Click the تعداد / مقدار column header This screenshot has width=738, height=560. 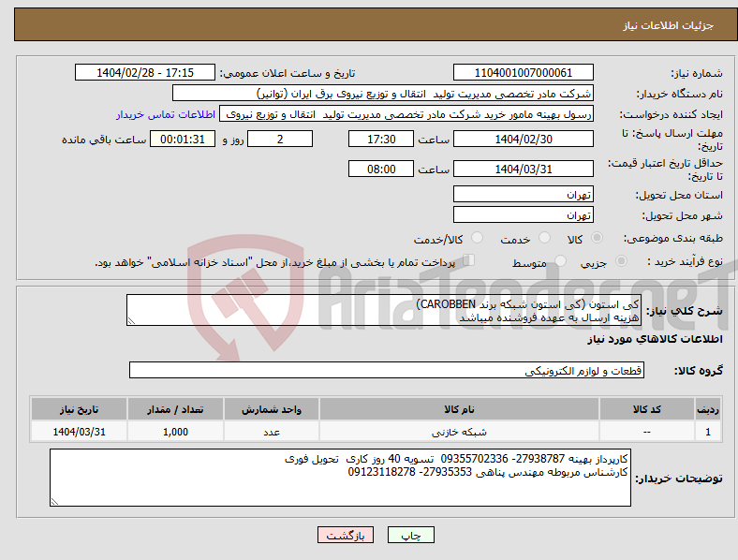175,409
